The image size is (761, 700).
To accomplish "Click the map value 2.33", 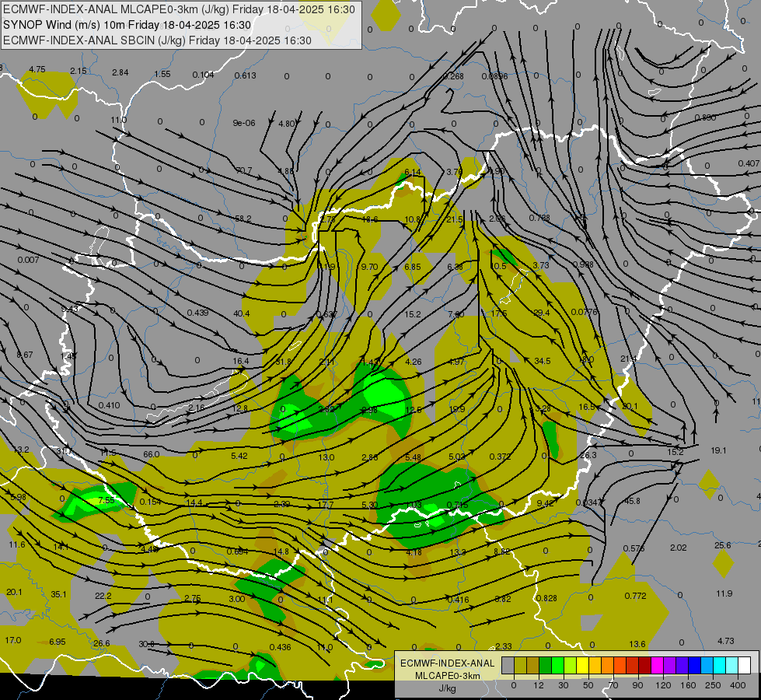I will tap(503, 646).
